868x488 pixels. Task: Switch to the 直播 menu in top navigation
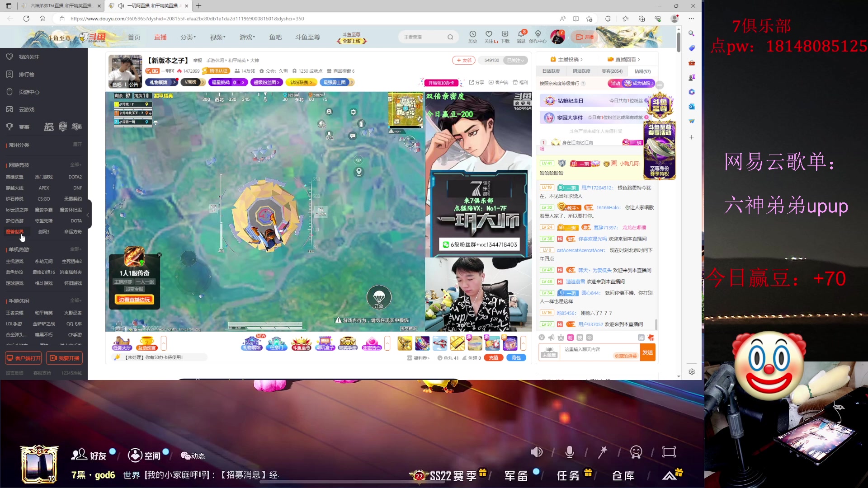pyautogui.click(x=160, y=37)
